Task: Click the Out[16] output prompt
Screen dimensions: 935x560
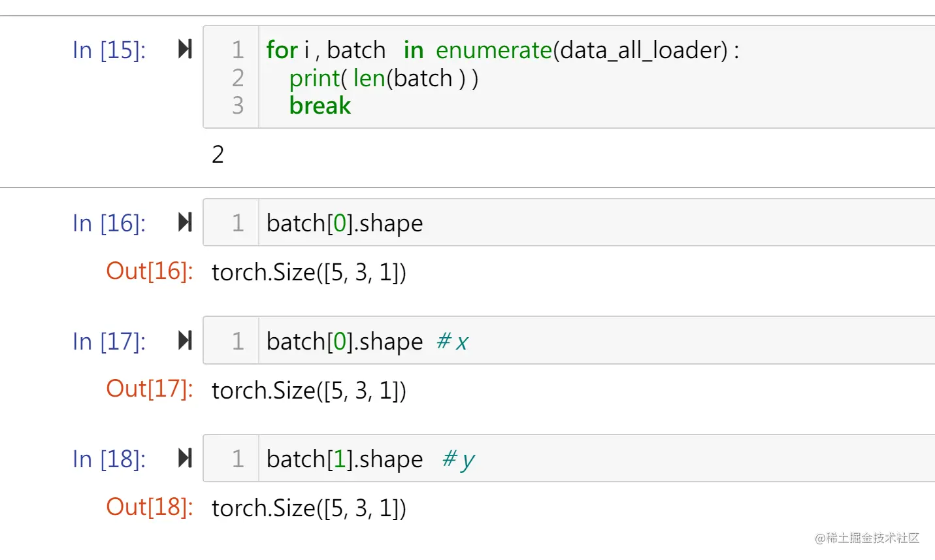Action: (150, 271)
